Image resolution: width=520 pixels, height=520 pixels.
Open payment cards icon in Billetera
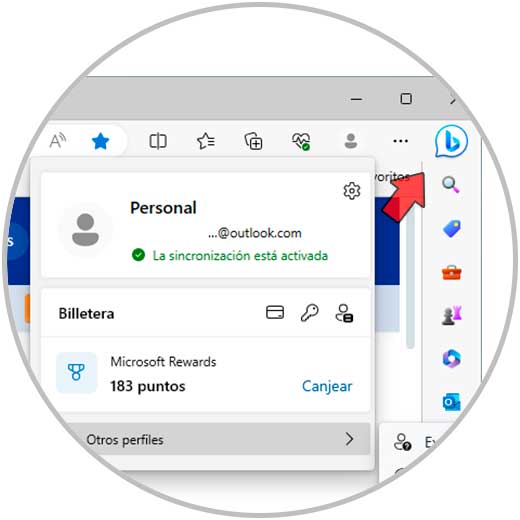(275, 313)
